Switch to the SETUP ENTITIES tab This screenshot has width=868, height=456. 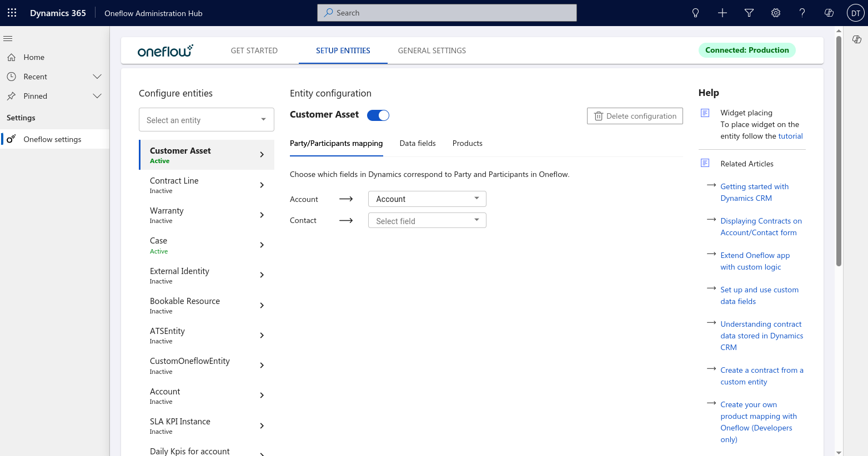pyautogui.click(x=343, y=50)
